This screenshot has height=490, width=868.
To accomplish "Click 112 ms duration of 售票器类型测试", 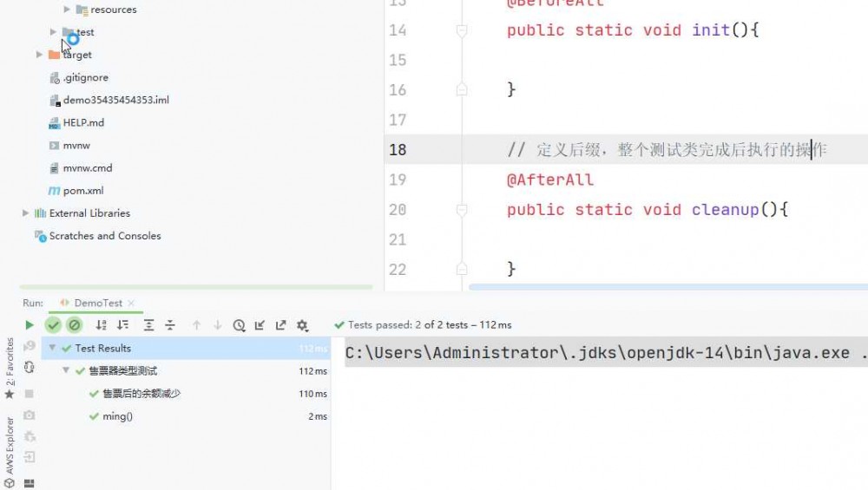I will pos(312,371).
